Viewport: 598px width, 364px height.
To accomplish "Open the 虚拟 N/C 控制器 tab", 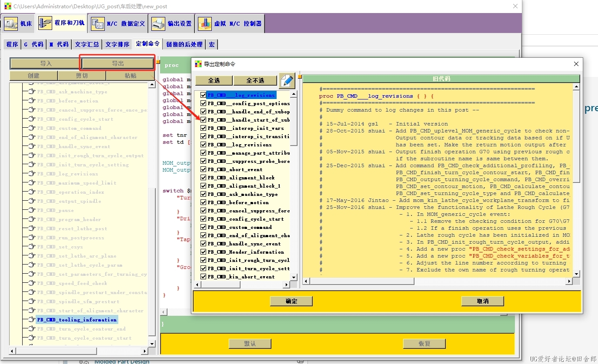I will [230, 23].
